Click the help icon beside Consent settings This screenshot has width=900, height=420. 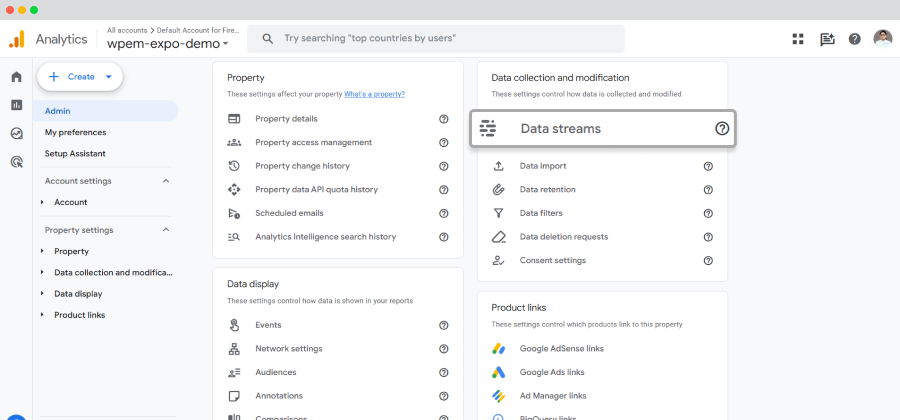click(708, 260)
